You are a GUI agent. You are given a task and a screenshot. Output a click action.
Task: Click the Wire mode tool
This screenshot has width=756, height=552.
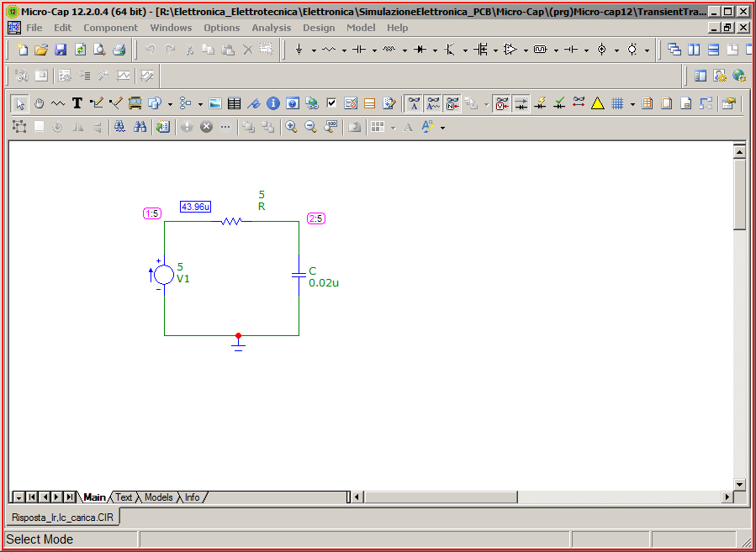(x=96, y=103)
